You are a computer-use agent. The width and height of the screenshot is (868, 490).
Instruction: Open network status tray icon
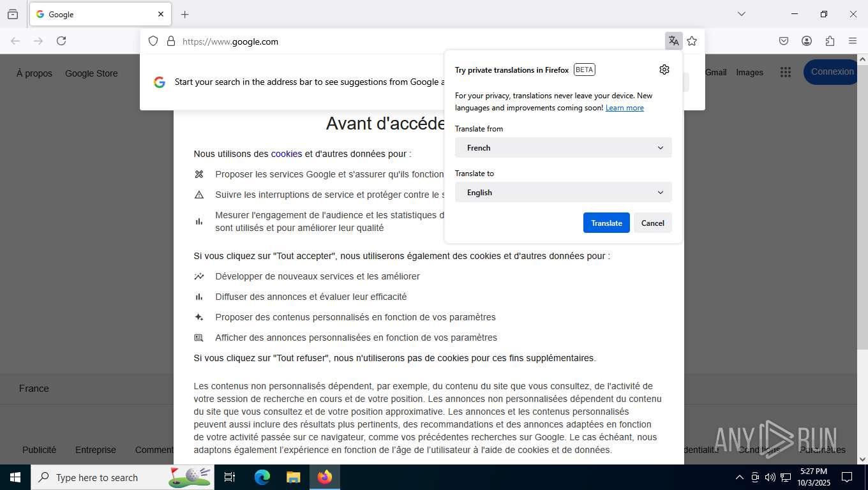786,477
